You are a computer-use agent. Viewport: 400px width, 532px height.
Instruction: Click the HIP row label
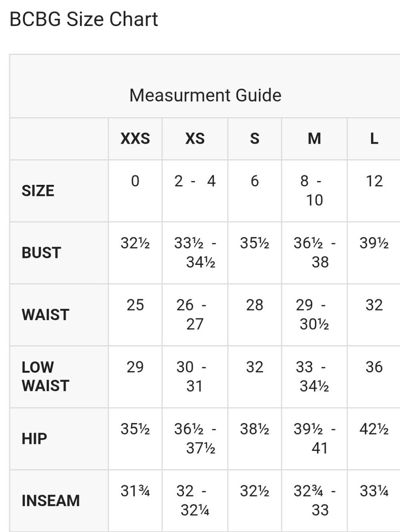[x=34, y=439]
